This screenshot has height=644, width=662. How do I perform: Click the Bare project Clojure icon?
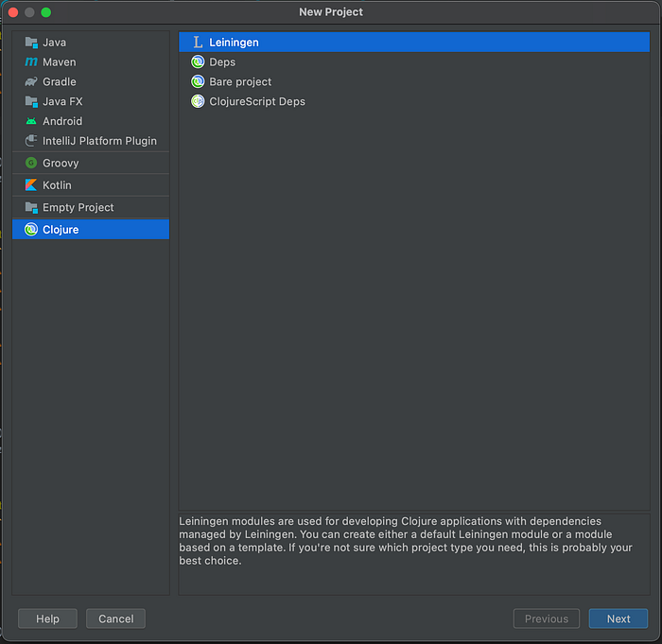tap(198, 81)
